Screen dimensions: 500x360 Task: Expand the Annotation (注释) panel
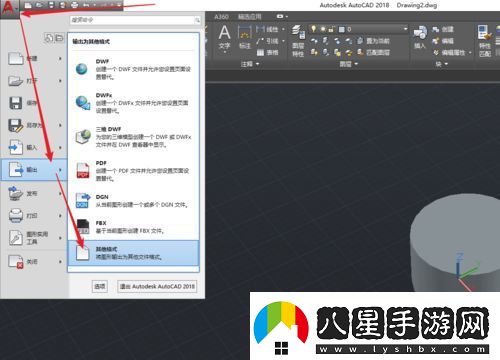coord(249,64)
